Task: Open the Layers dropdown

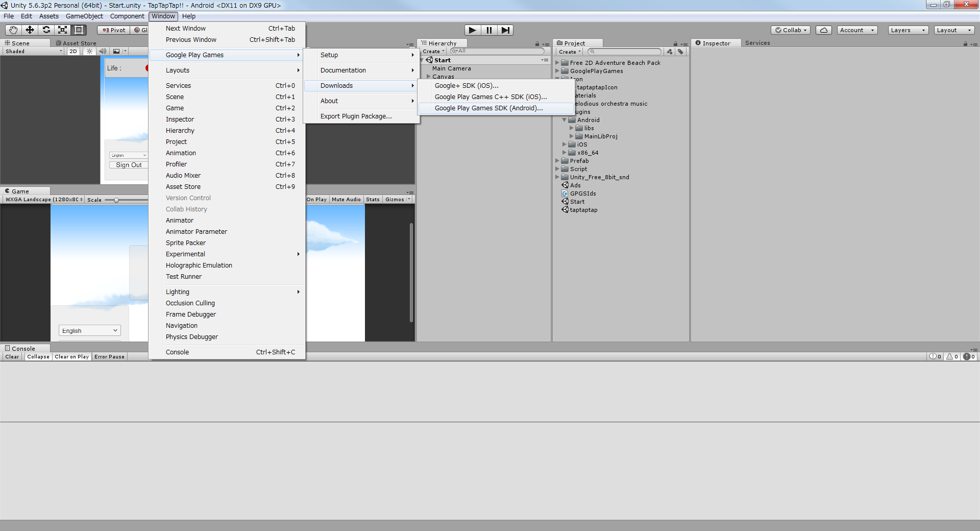Action: click(x=908, y=30)
